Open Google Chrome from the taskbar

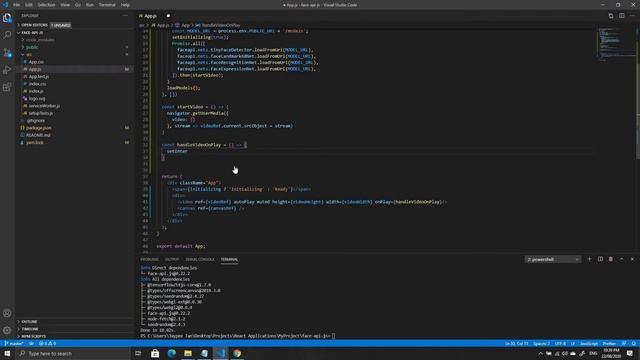pyautogui.click(x=237, y=353)
